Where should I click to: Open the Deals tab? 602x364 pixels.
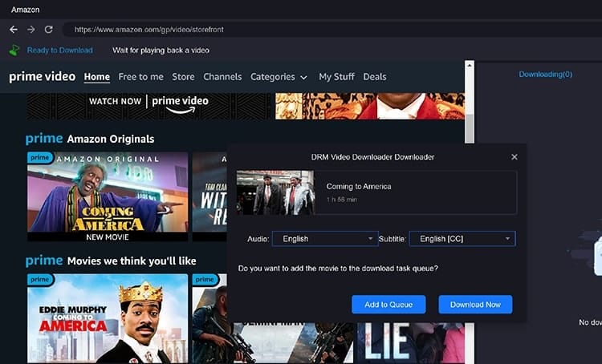click(375, 77)
